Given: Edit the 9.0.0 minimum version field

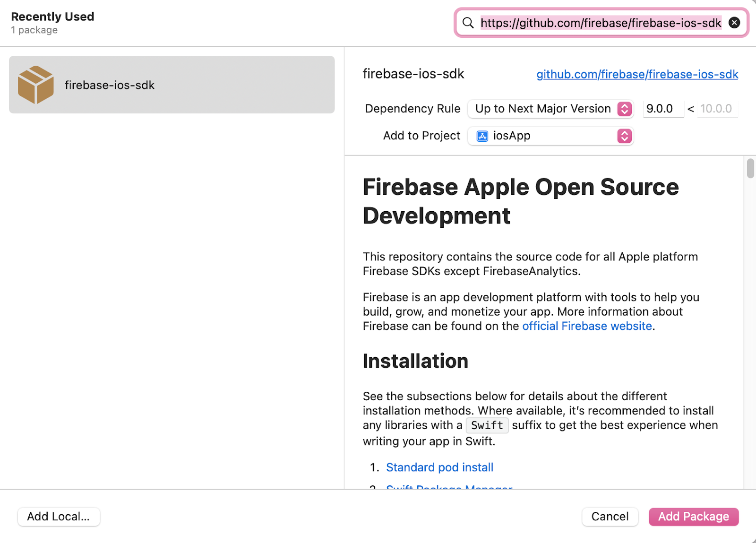Looking at the screenshot, I should click(x=663, y=109).
